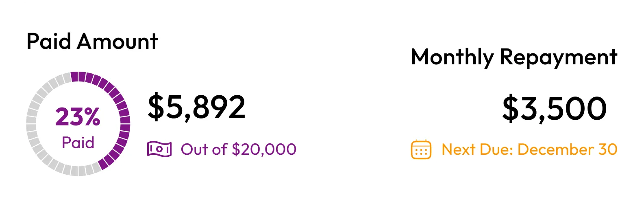This screenshot has width=644, height=202.
Task: Click the banknote icon beside Out of $20,000
Action: point(159,149)
